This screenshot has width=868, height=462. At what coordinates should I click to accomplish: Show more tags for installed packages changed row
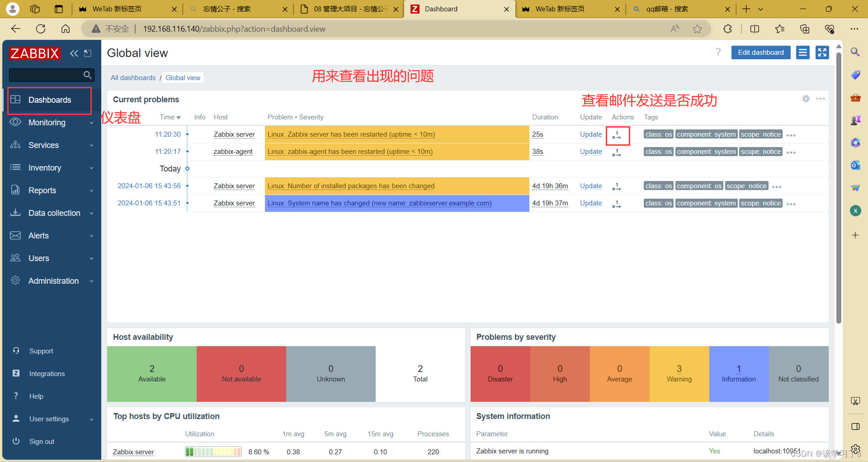tap(777, 187)
